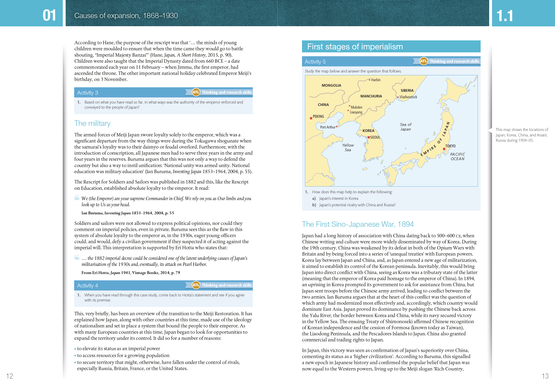Click the red dot marker for Vladivostok
The image size is (555, 392).
click(x=398, y=97)
